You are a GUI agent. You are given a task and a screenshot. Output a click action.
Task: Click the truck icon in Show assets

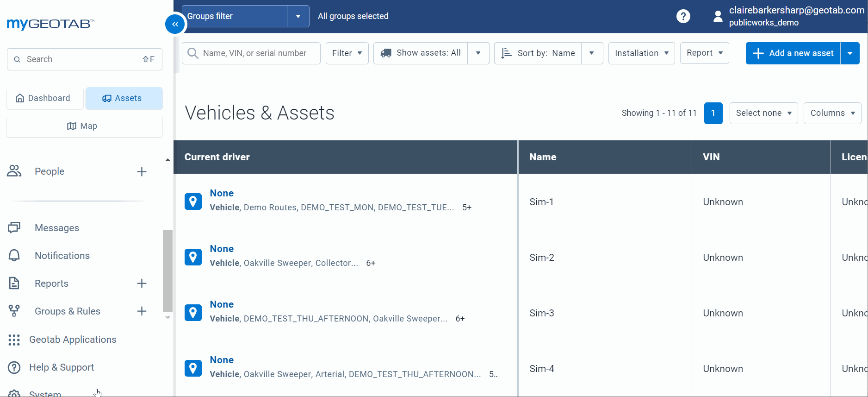pyautogui.click(x=386, y=53)
